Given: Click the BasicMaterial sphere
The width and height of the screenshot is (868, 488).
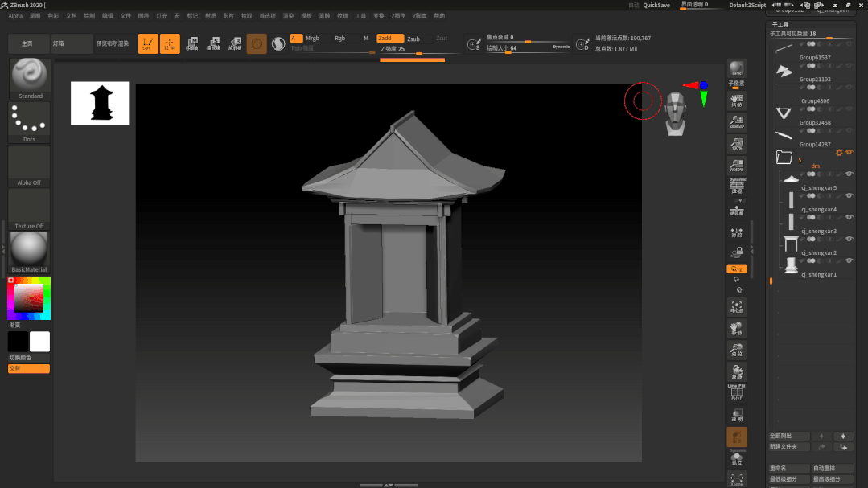Looking at the screenshot, I should coord(30,250).
